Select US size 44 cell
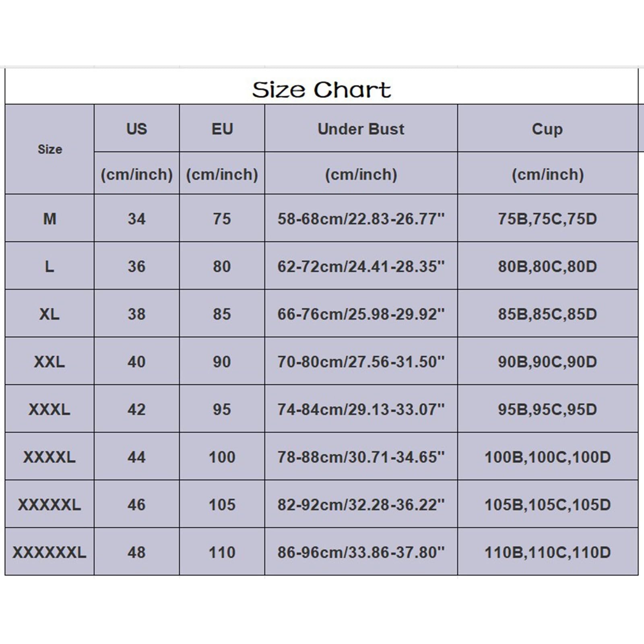Viewport: 644px width, 644px height. [136, 457]
